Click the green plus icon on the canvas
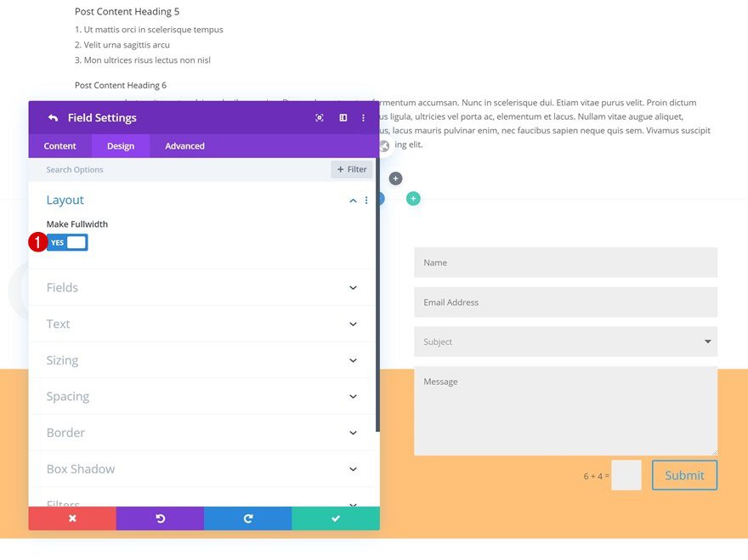 tap(413, 197)
